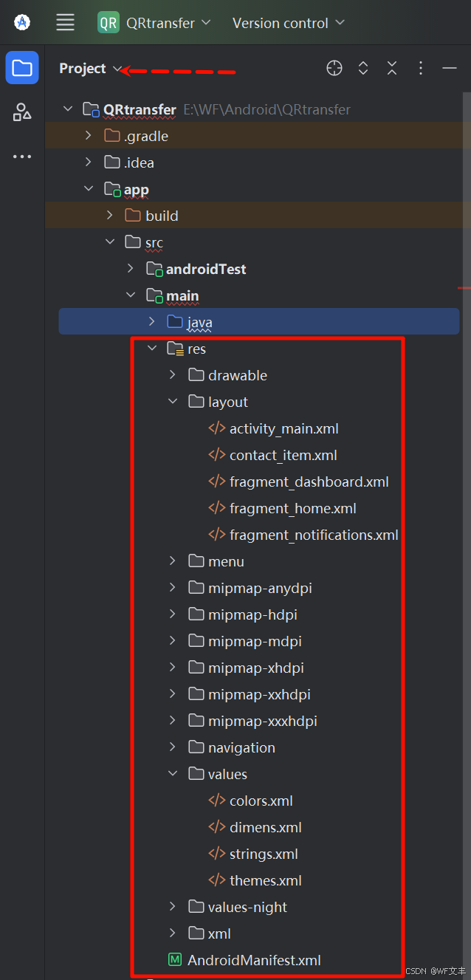Click the Project tool window folder icon

tap(22, 68)
